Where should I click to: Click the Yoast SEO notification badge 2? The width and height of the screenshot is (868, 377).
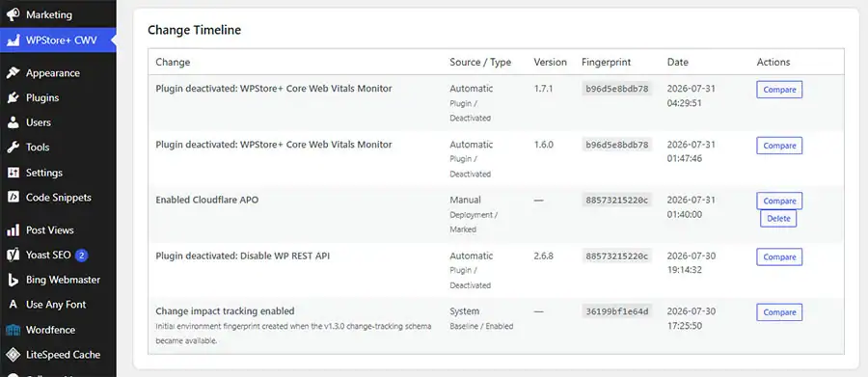click(82, 256)
